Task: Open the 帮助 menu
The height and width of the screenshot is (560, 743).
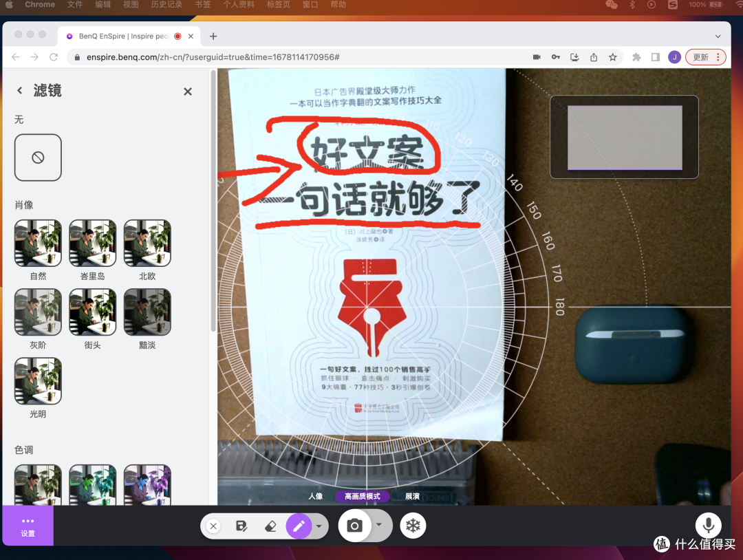Action: pos(338,4)
